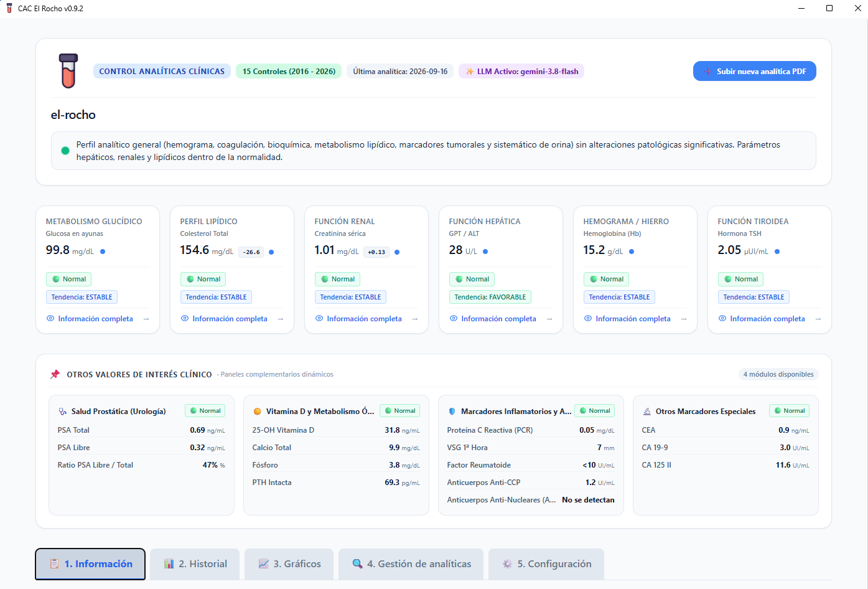Click the arrow icon in Metabolismo Glucídico card
Viewport: 868px width, 589px height.
point(146,319)
